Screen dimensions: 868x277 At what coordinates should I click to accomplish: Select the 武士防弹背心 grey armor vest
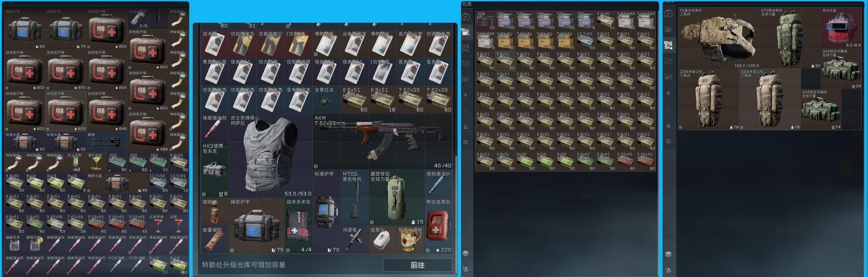pos(271,155)
